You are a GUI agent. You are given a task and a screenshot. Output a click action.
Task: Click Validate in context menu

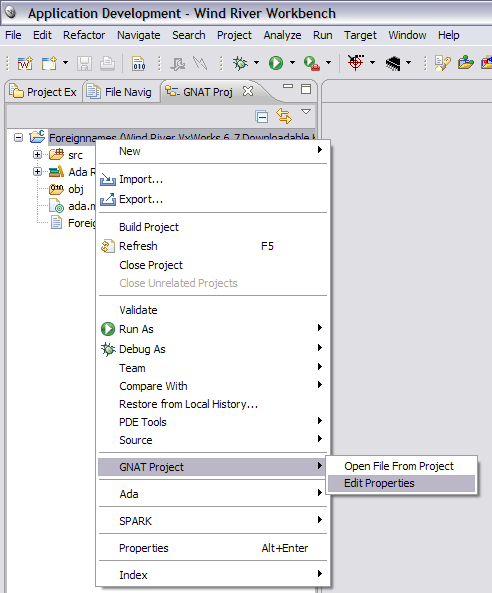click(213, 310)
